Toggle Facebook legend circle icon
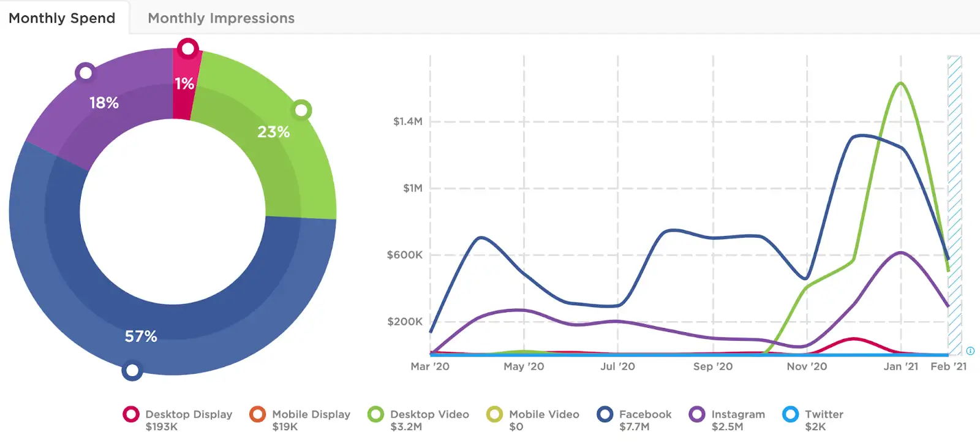The width and height of the screenshot is (980, 448). click(x=605, y=414)
